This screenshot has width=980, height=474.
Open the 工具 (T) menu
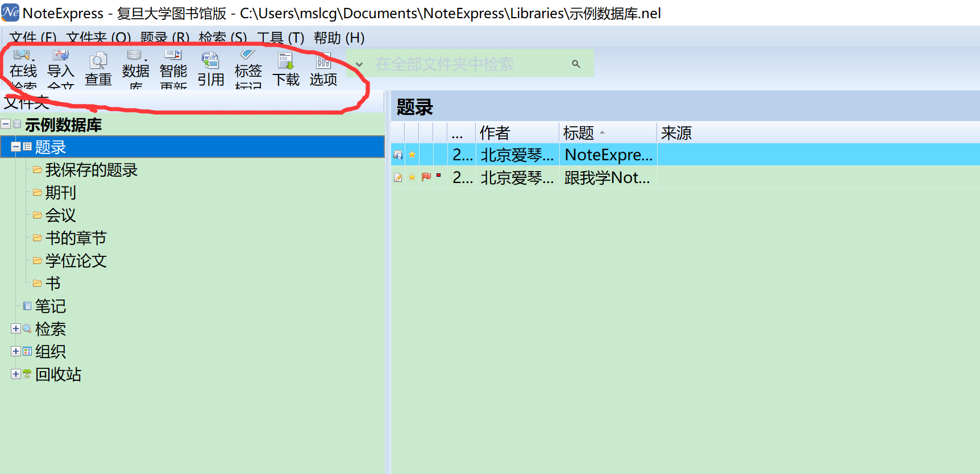coord(281,38)
